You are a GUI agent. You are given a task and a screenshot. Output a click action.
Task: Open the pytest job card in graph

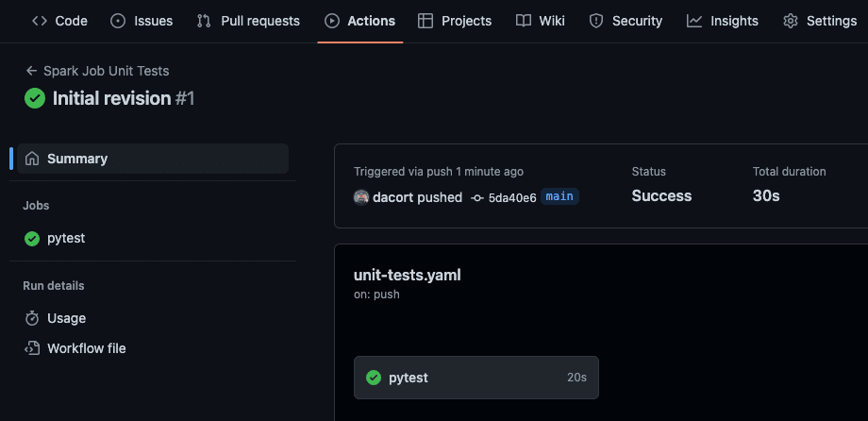coord(476,378)
